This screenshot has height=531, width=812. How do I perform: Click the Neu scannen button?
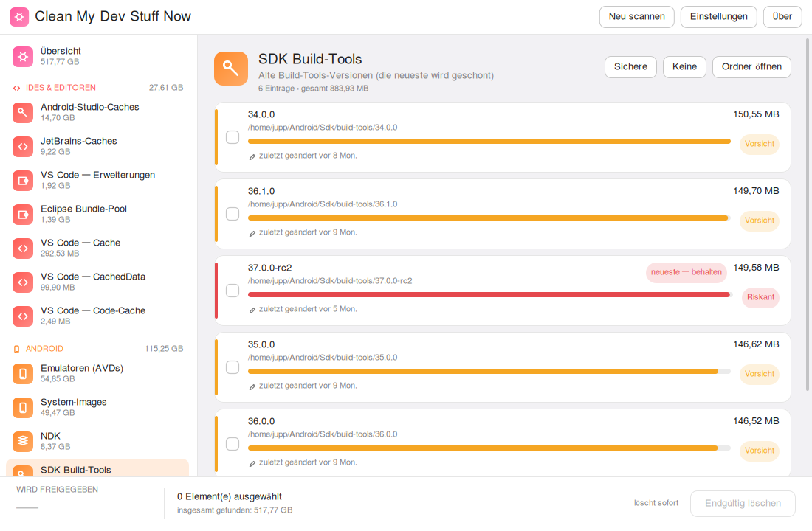coord(636,16)
